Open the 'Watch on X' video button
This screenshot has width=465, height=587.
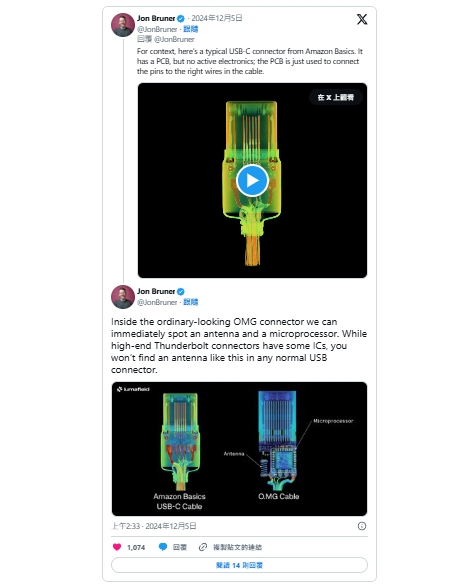tap(336, 97)
